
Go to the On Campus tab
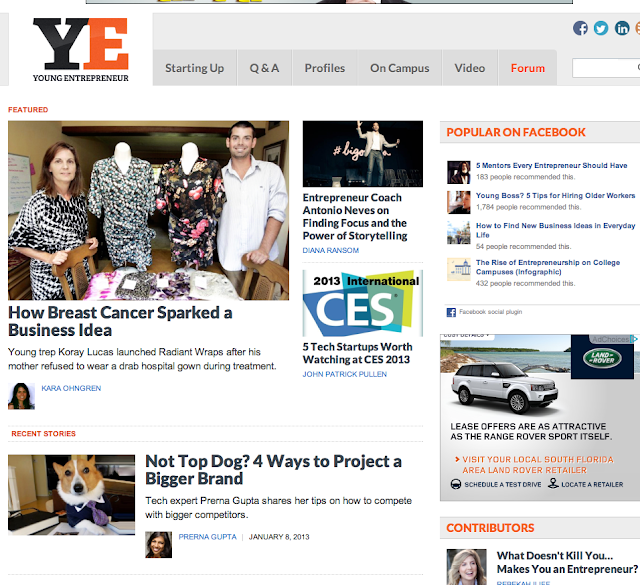pyautogui.click(x=400, y=68)
